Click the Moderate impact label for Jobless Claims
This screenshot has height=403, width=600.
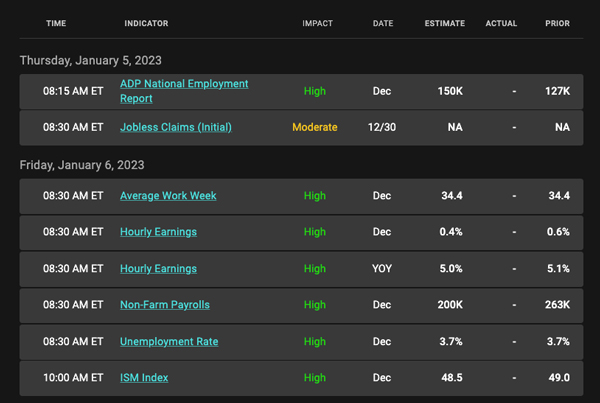(315, 128)
